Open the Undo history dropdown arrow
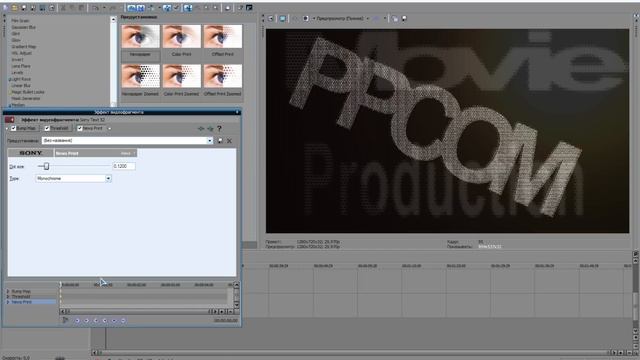Screen dimensions: 640x360 tap(104, 8)
